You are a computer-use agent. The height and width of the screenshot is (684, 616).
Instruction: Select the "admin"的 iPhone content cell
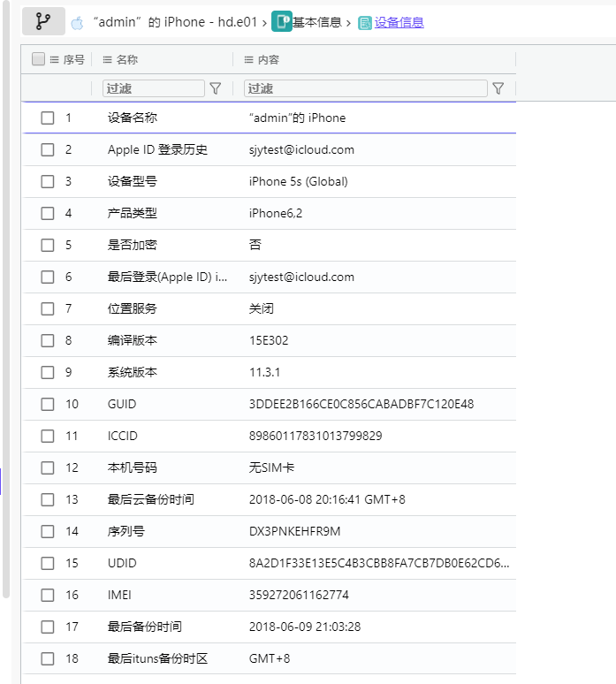click(x=298, y=118)
